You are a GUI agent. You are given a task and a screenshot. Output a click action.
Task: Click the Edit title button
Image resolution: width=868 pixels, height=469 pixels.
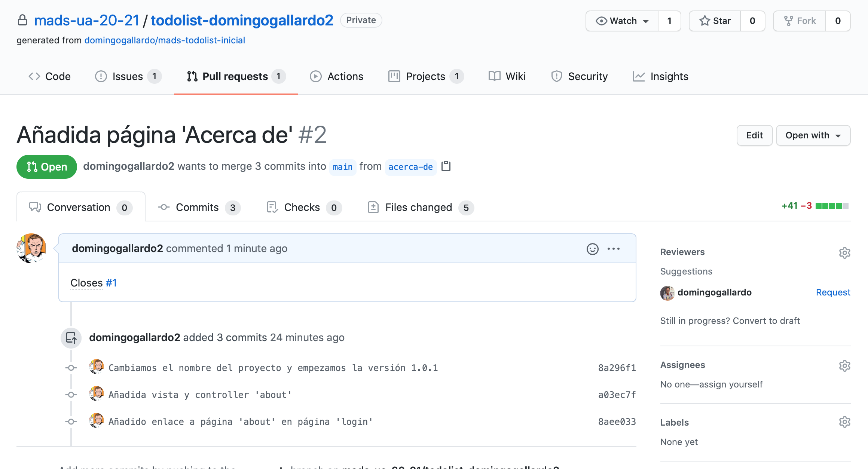754,135
